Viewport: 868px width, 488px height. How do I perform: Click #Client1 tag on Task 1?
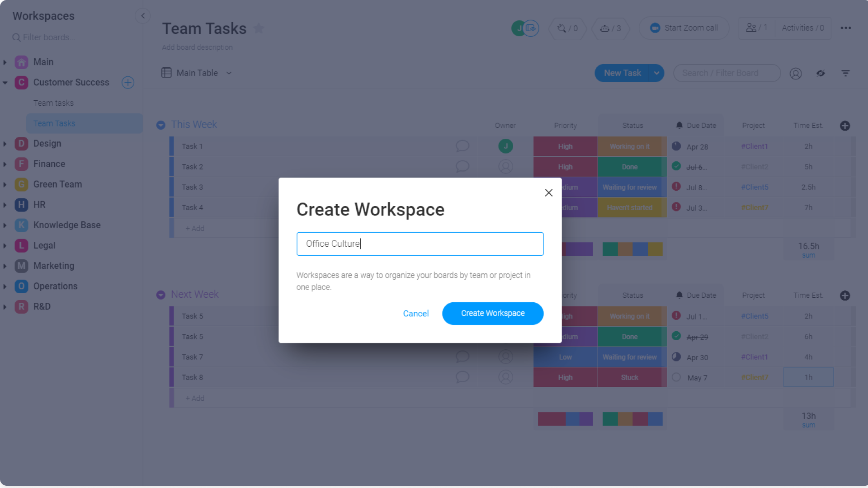(755, 146)
